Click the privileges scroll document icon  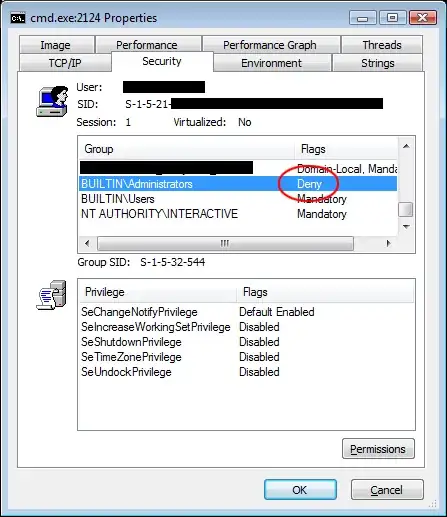point(51,295)
